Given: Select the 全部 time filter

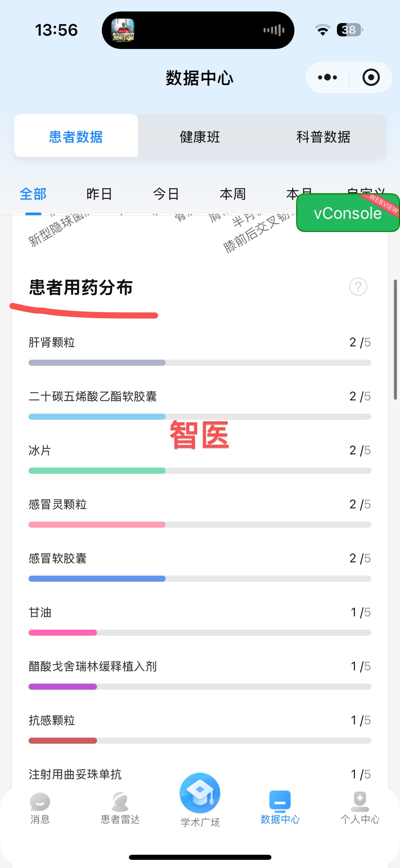Looking at the screenshot, I should (x=33, y=194).
